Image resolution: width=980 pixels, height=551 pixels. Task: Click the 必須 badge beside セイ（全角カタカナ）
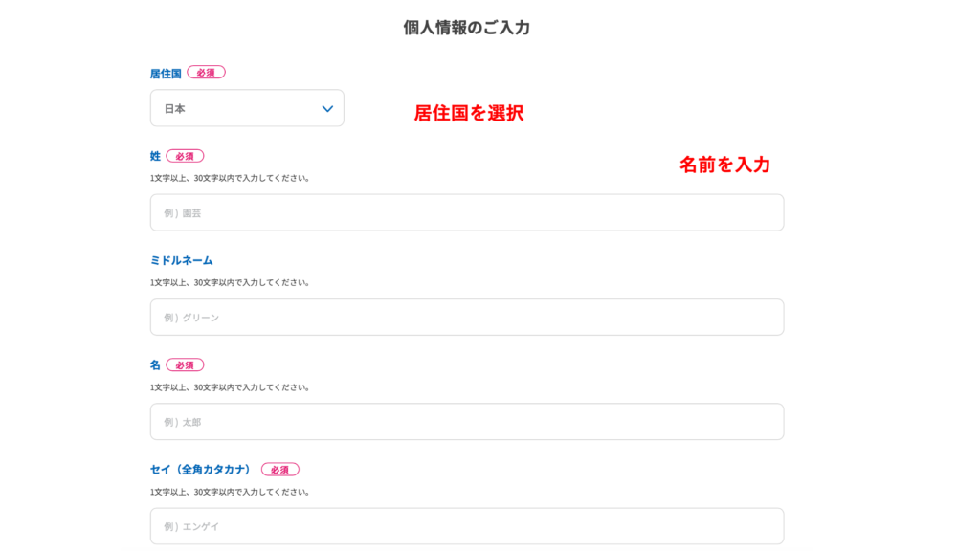tap(279, 470)
